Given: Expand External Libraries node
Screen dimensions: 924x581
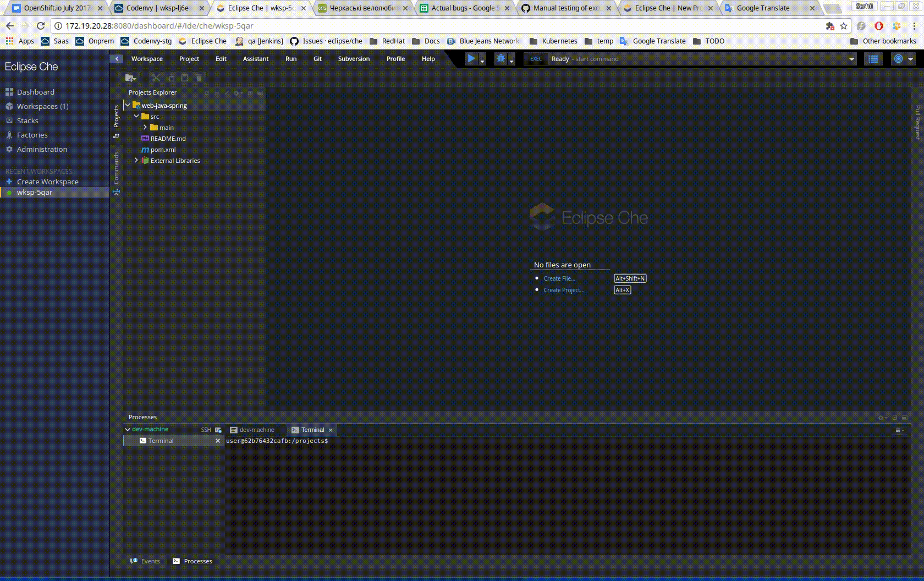Looking at the screenshot, I should click(136, 160).
